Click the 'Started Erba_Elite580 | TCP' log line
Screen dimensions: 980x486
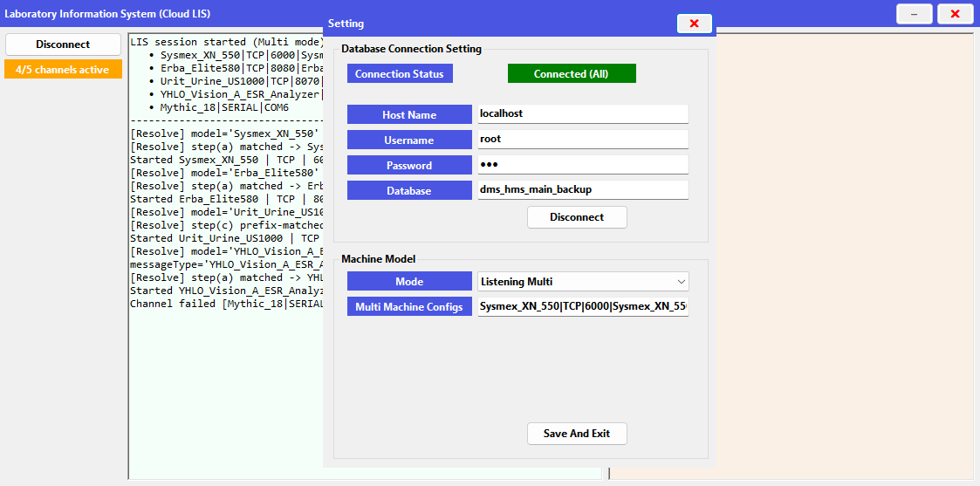[226, 199]
